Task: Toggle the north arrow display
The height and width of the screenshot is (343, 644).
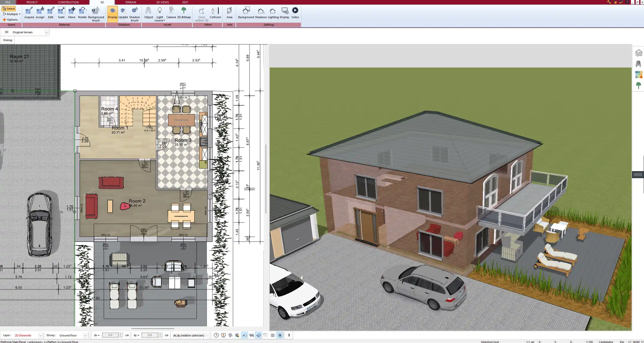Action: point(280,335)
